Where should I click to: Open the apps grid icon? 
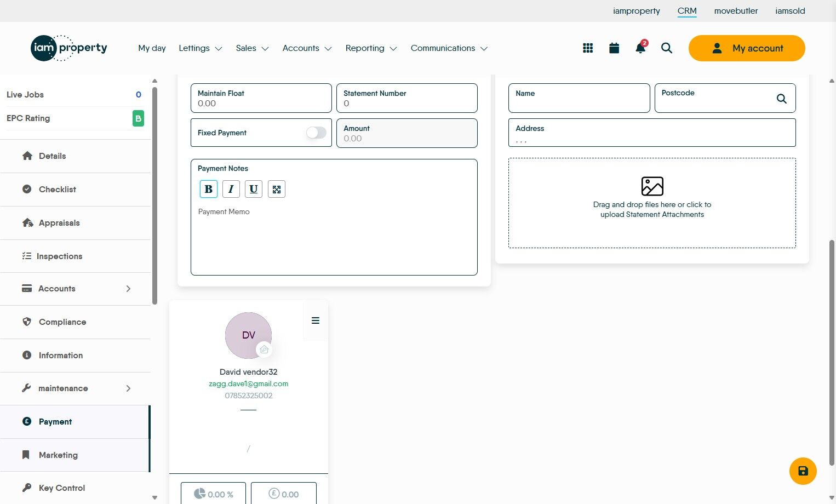(588, 48)
